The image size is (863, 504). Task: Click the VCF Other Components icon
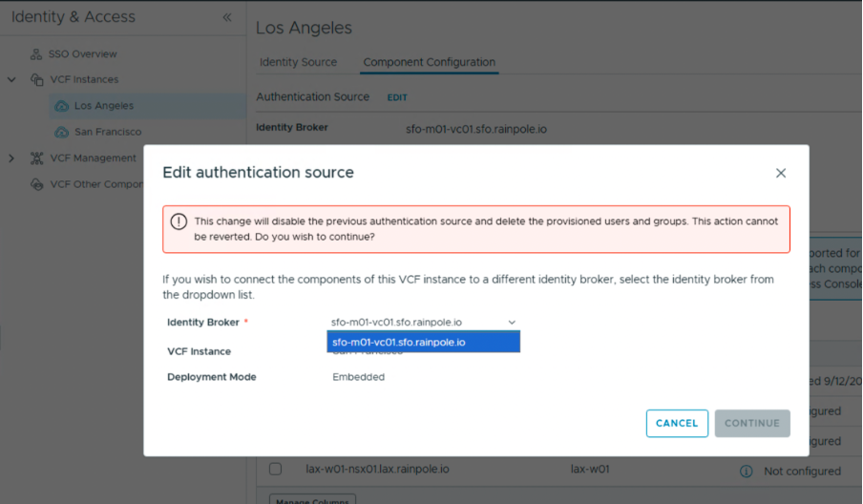[x=37, y=184]
